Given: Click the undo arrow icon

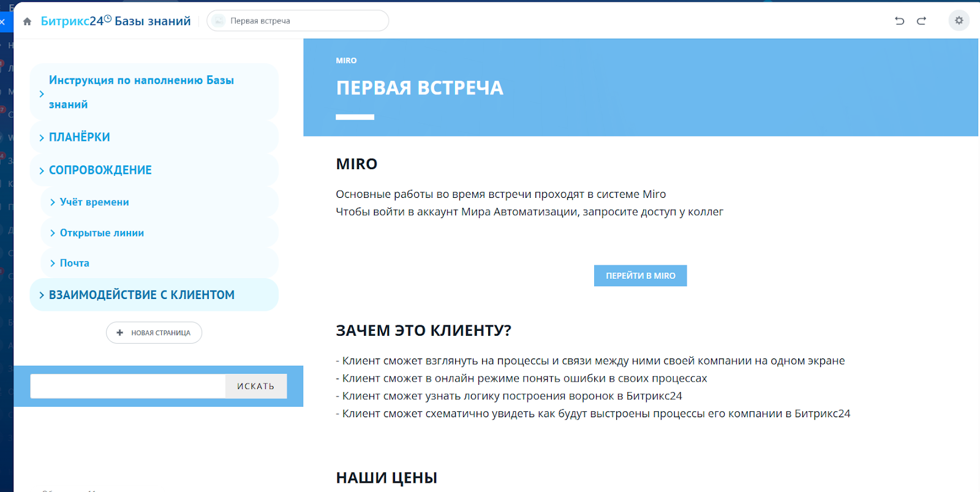Looking at the screenshot, I should [x=899, y=21].
